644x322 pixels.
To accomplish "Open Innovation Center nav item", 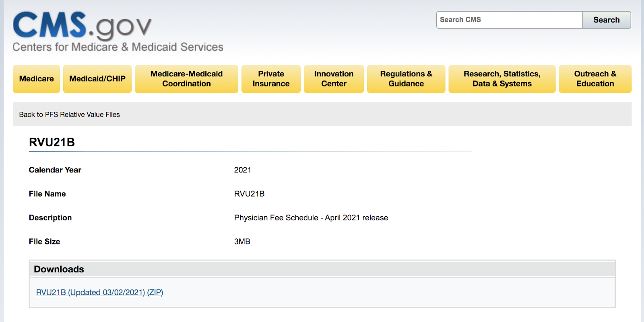I will (334, 79).
